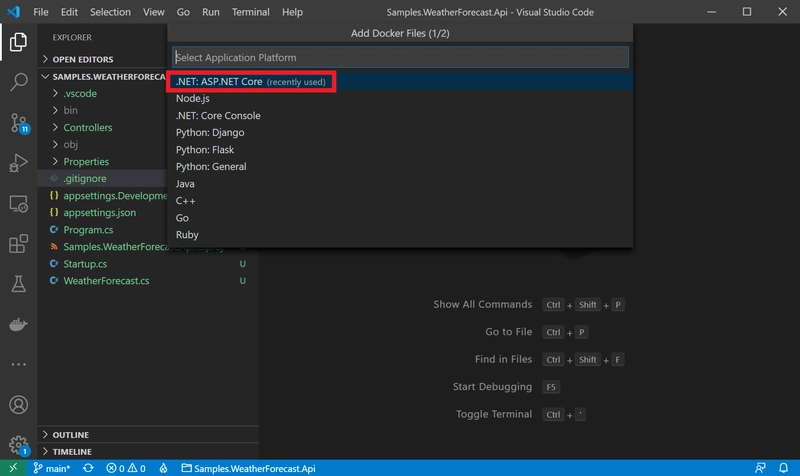This screenshot has height=476, width=800.
Task: Expand the Properties folder
Action: (x=86, y=161)
